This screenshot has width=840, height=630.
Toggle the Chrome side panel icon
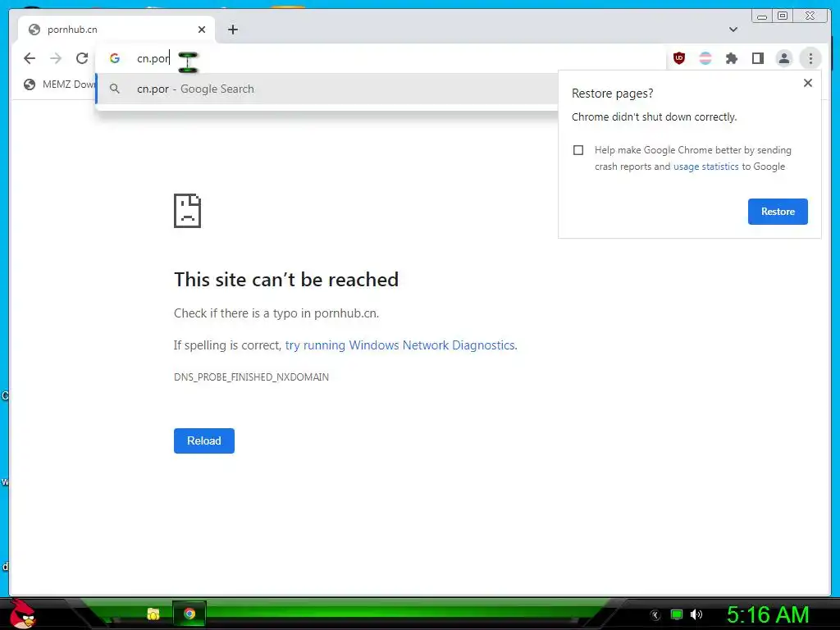tap(757, 58)
